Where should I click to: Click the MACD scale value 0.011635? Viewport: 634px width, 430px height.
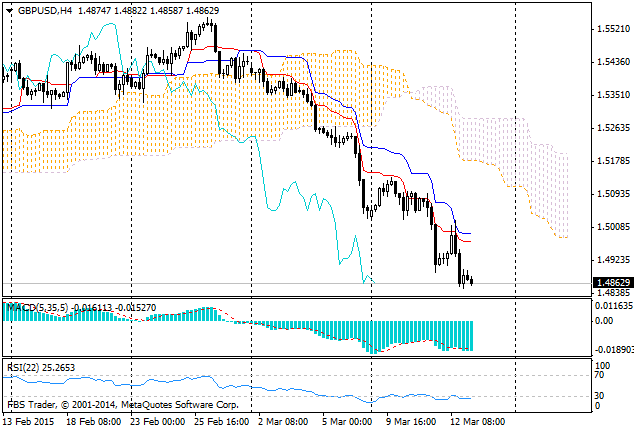613,306
